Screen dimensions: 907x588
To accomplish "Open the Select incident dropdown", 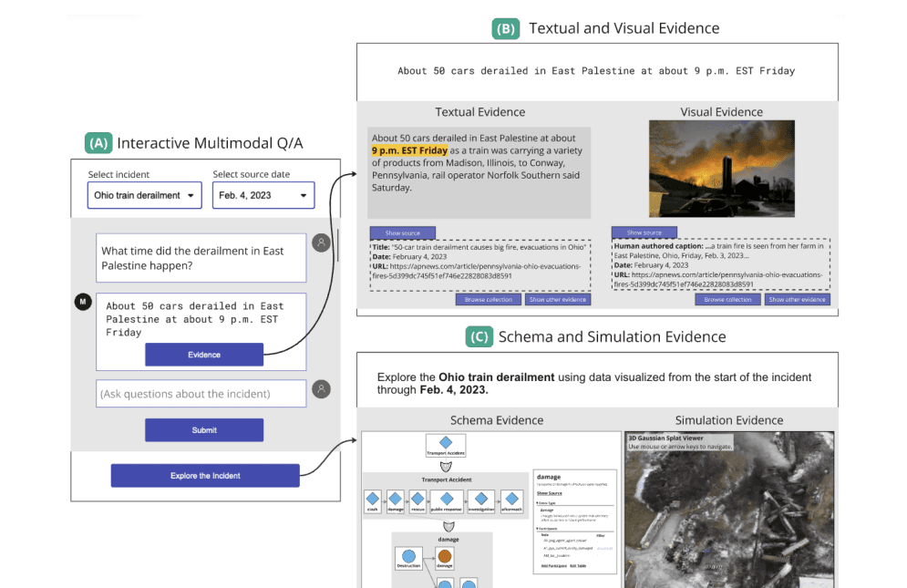I will pyautogui.click(x=144, y=195).
